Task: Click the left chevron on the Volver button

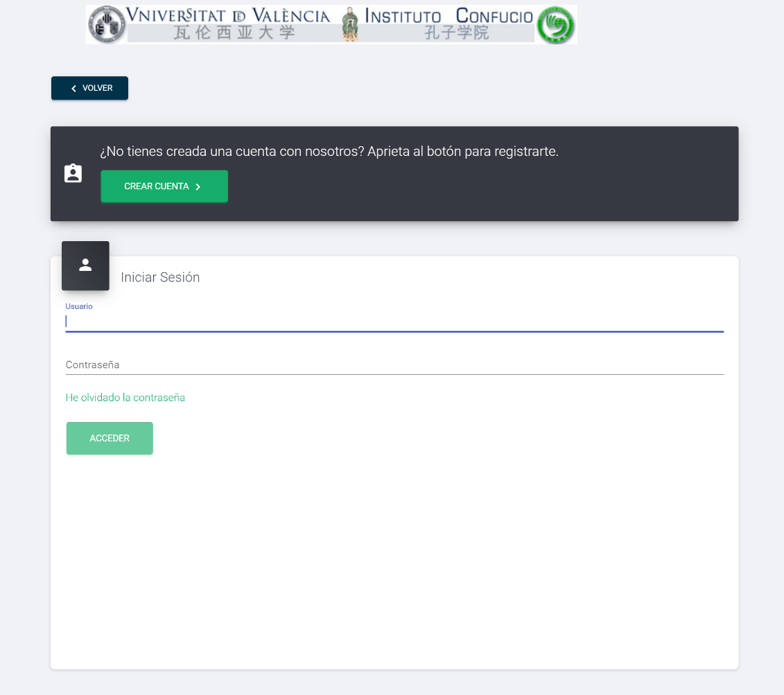Action: (73, 89)
